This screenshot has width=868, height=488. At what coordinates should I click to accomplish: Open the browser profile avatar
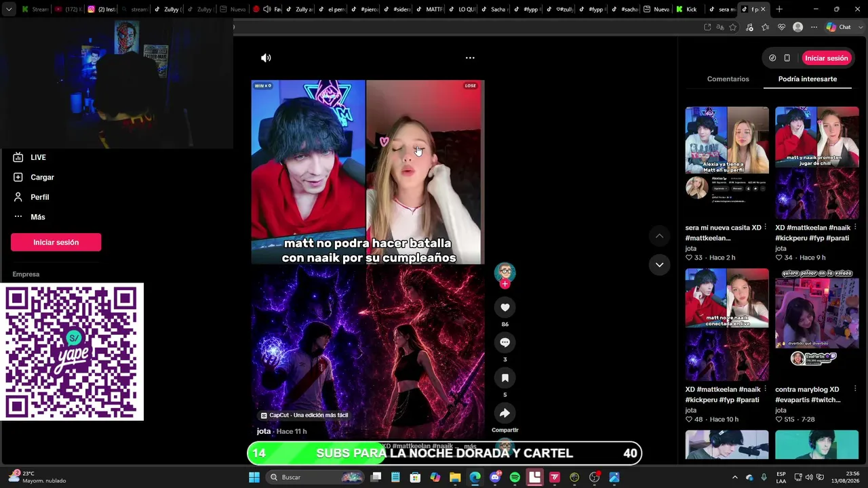[798, 27]
